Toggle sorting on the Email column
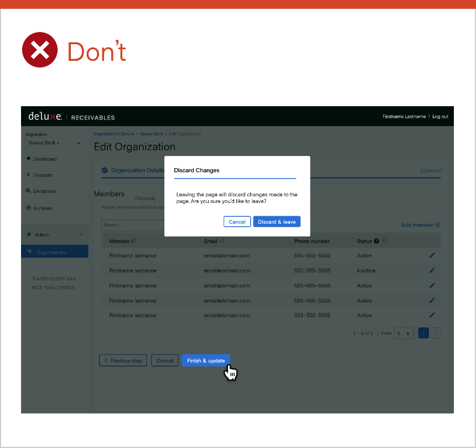The width and height of the screenshot is (476, 448). pos(223,241)
